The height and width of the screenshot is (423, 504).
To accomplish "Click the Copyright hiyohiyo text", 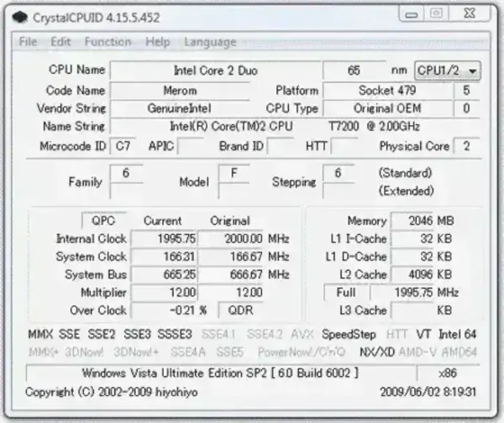I will point(111,392).
